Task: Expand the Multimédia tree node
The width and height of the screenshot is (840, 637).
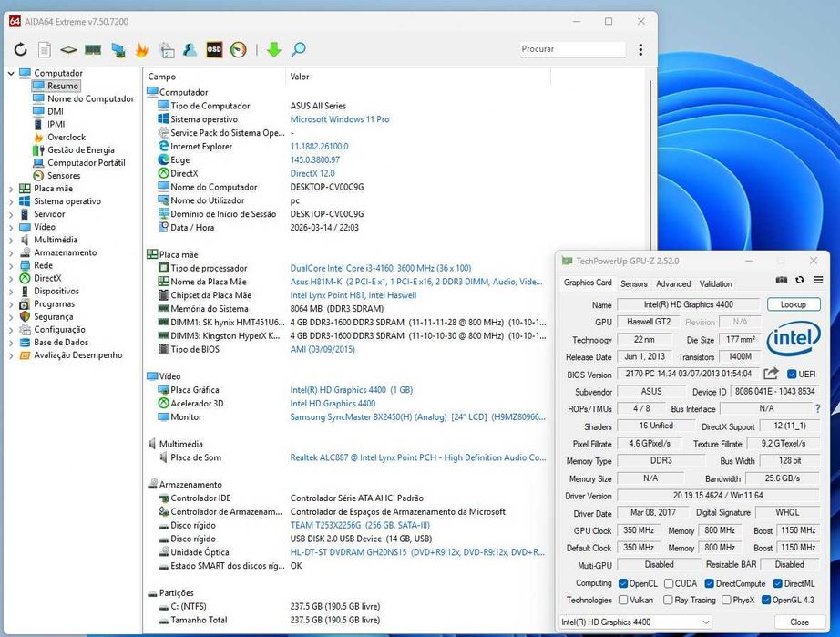Action: pos(11,240)
